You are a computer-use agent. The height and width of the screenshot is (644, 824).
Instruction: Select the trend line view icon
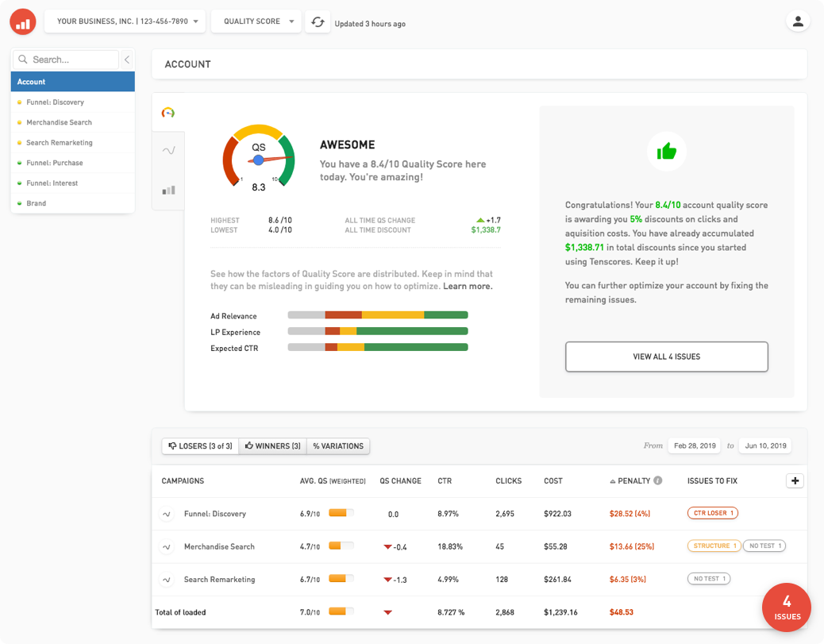click(168, 151)
